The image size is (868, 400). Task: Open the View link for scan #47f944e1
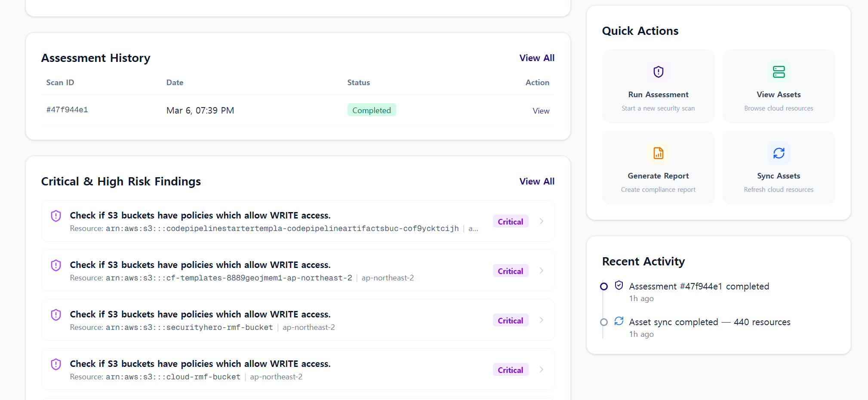click(x=541, y=111)
